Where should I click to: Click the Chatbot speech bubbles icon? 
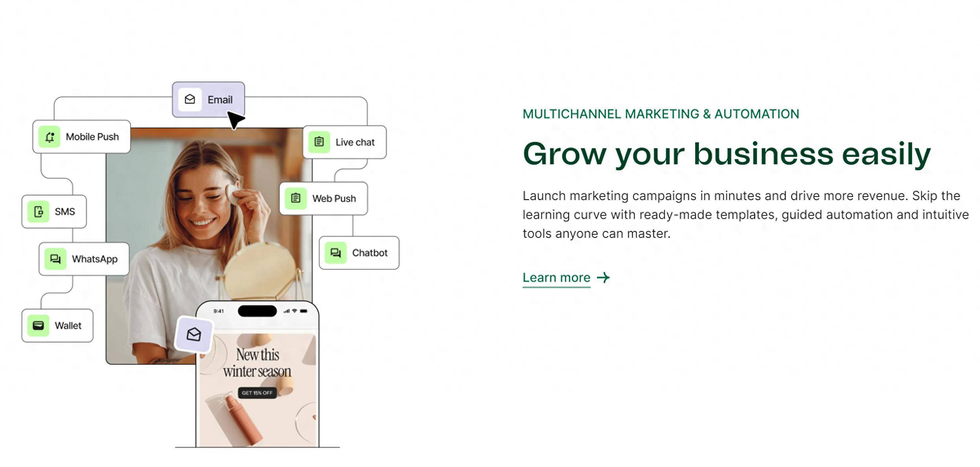[335, 253]
